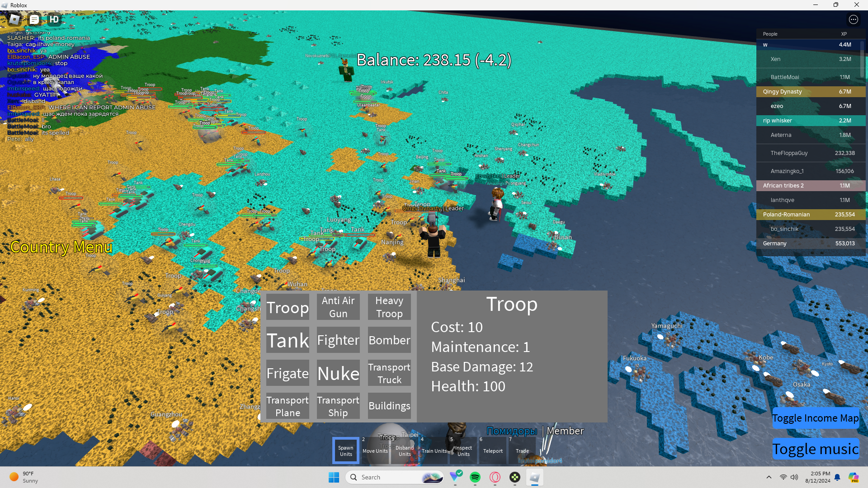Show hidden system tray icons chevron
Screen dimensions: 868x488
point(769,477)
